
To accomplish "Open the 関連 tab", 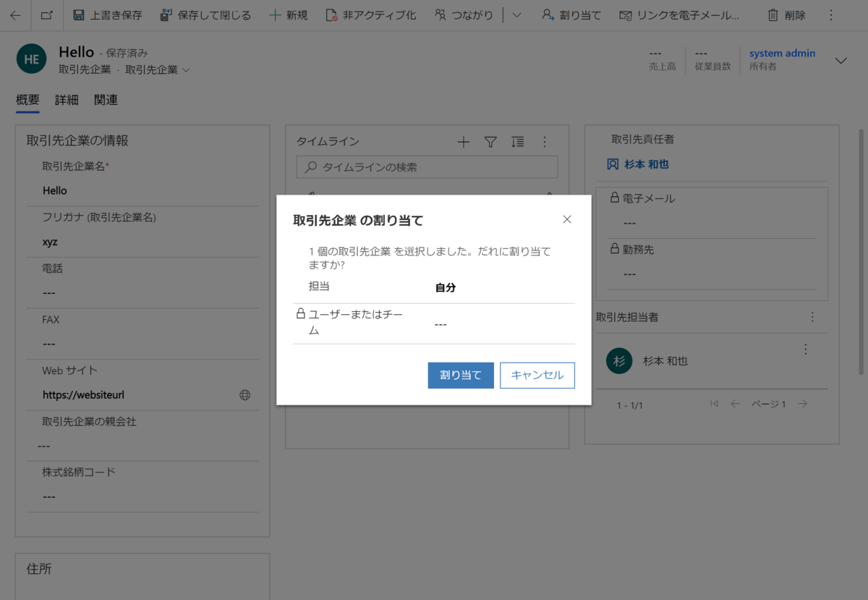I will (x=105, y=99).
